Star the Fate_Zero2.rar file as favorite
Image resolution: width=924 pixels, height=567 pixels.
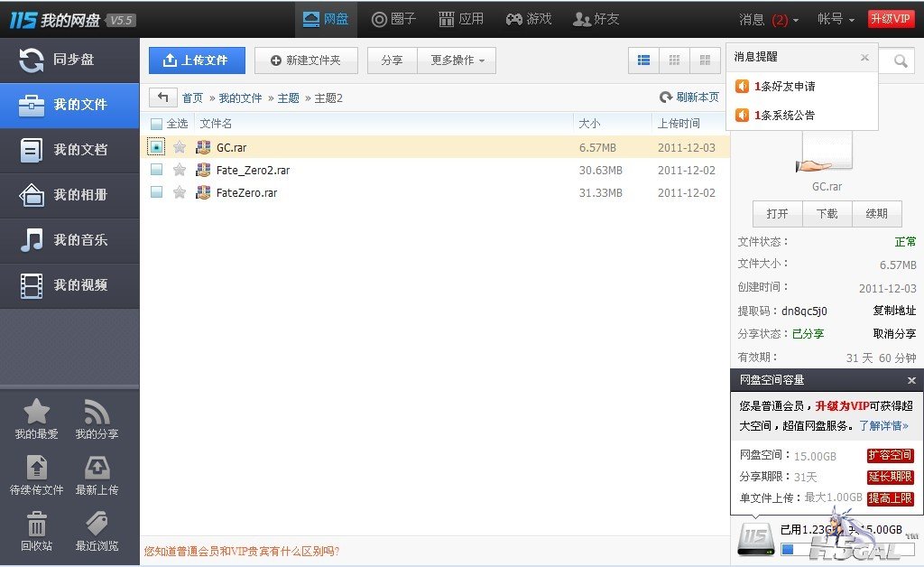click(180, 170)
